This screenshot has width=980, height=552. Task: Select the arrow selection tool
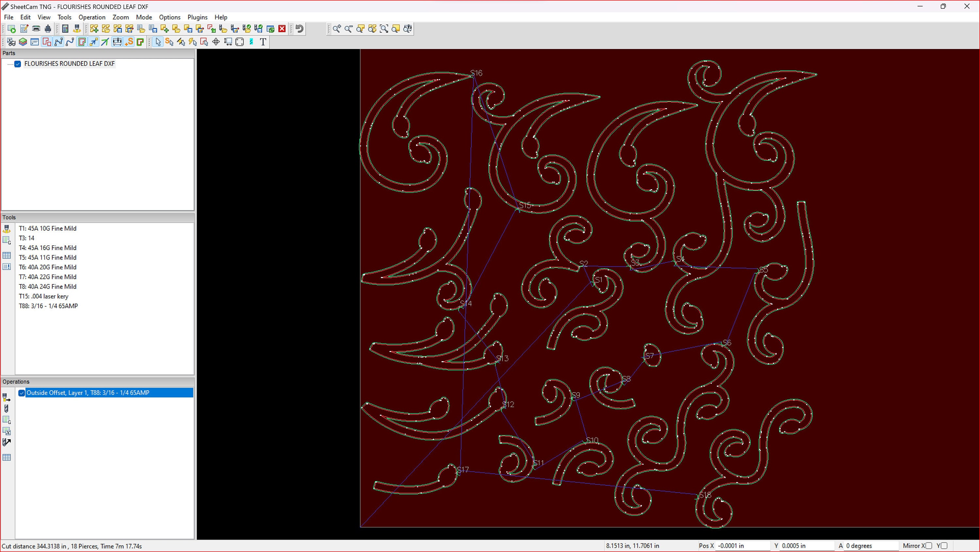[x=158, y=42]
